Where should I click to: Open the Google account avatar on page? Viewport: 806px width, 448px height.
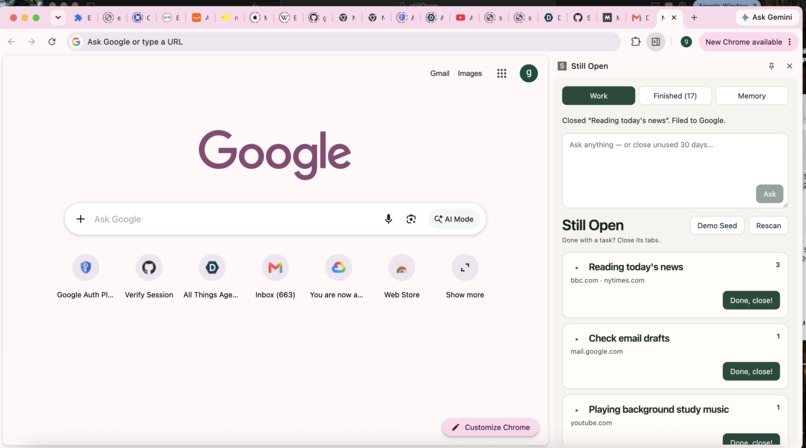tap(528, 73)
